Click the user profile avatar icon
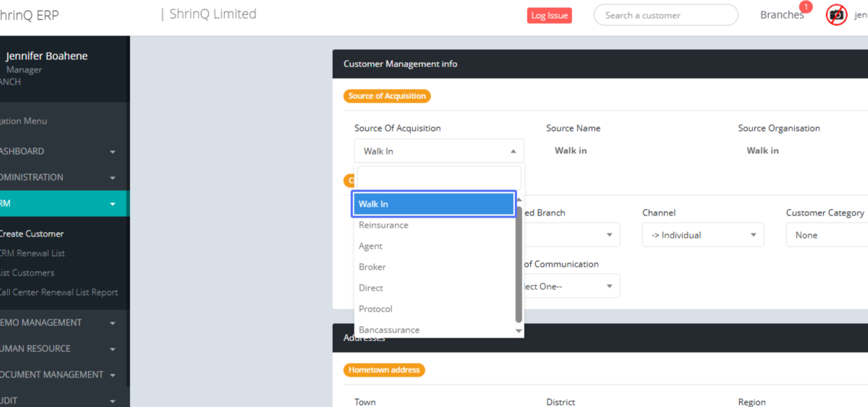 tap(836, 15)
